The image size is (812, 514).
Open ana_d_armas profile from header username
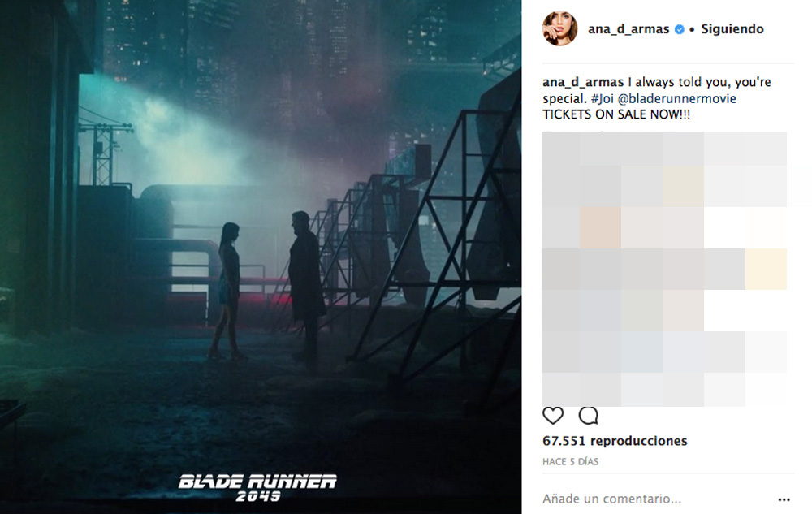(628, 29)
